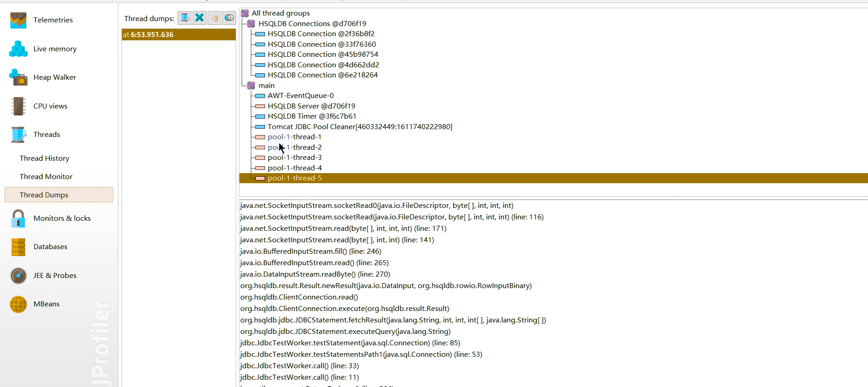The width and height of the screenshot is (868, 387).
Task: Open Monitors & locks section
Action: coord(62,218)
